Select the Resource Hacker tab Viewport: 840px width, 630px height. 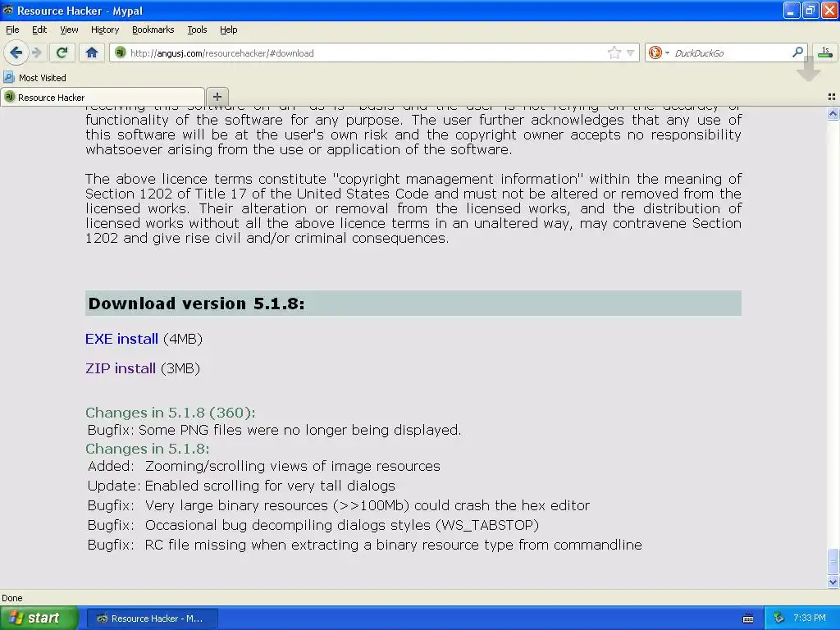coord(103,97)
